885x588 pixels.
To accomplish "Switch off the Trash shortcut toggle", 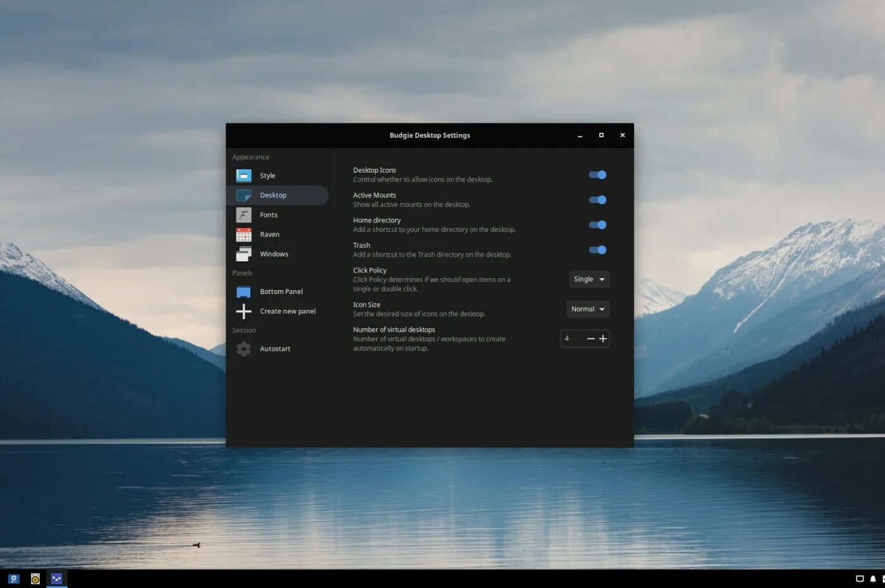I will pyautogui.click(x=597, y=250).
